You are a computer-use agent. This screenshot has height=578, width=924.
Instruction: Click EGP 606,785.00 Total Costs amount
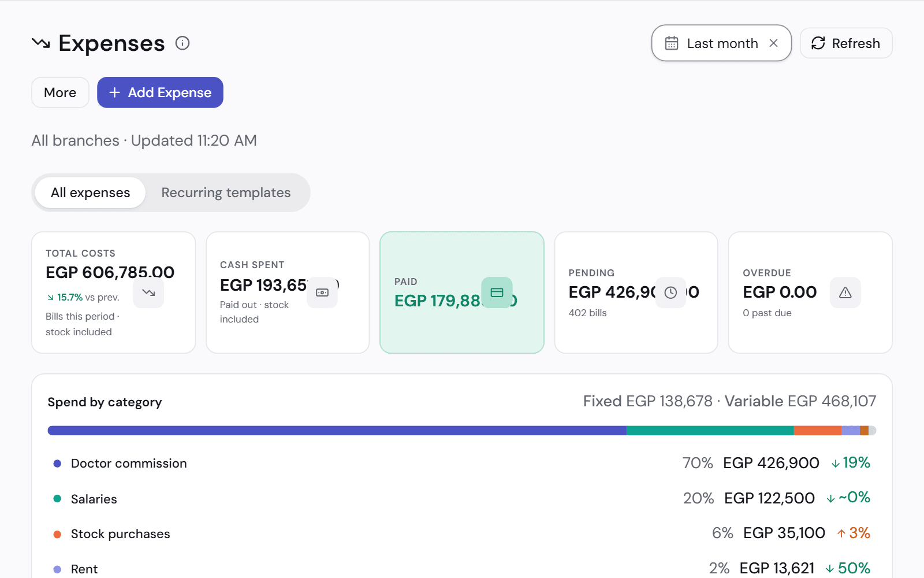point(110,272)
